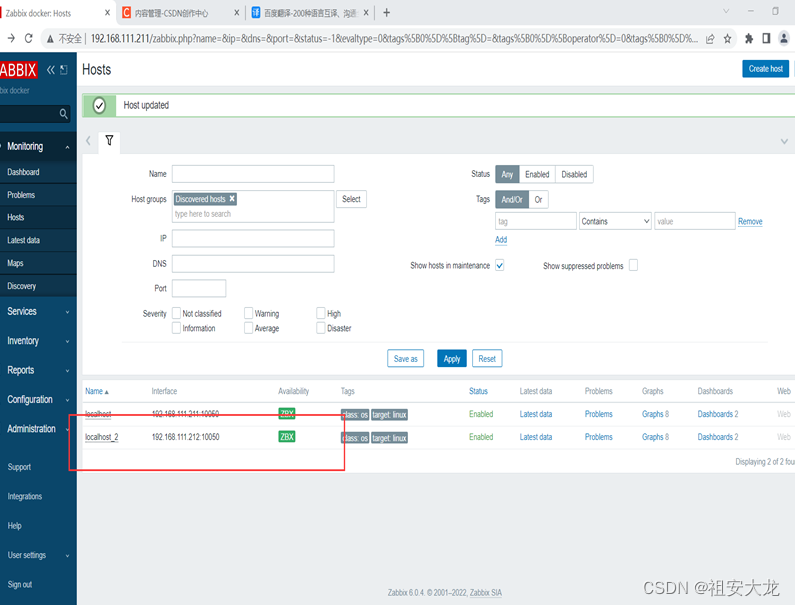Toggle browser side panel icon
Screen dimensions: 795x606
(x=766, y=39)
